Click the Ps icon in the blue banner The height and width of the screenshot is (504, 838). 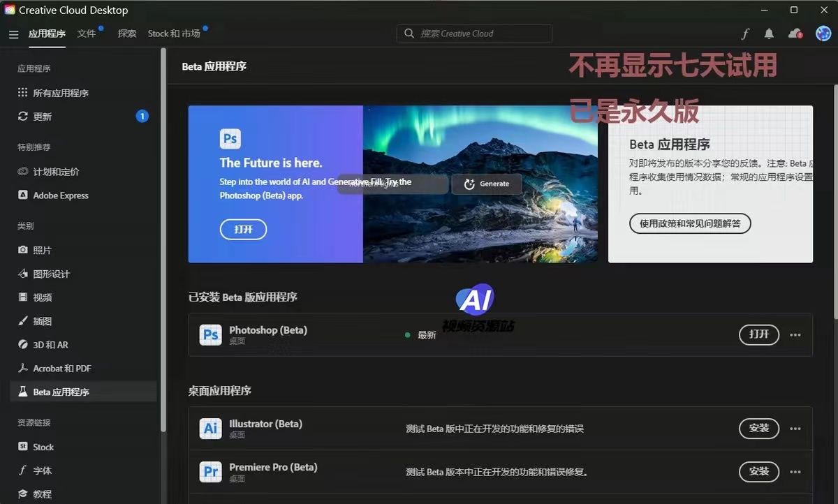pyautogui.click(x=230, y=139)
